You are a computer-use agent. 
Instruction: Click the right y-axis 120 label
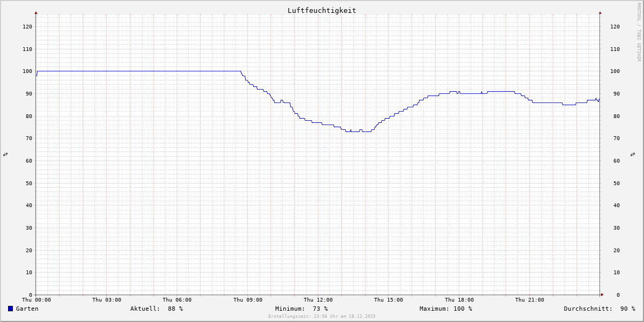click(614, 27)
